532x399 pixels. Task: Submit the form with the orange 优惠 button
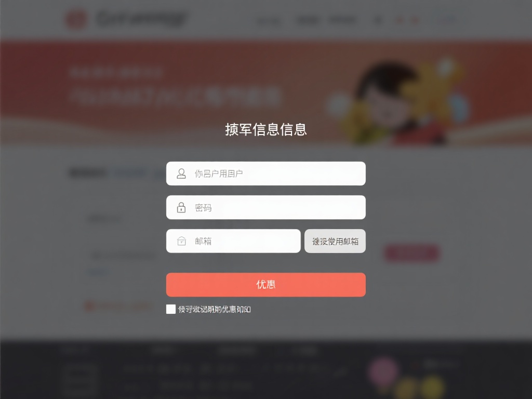tap(265, 285)
